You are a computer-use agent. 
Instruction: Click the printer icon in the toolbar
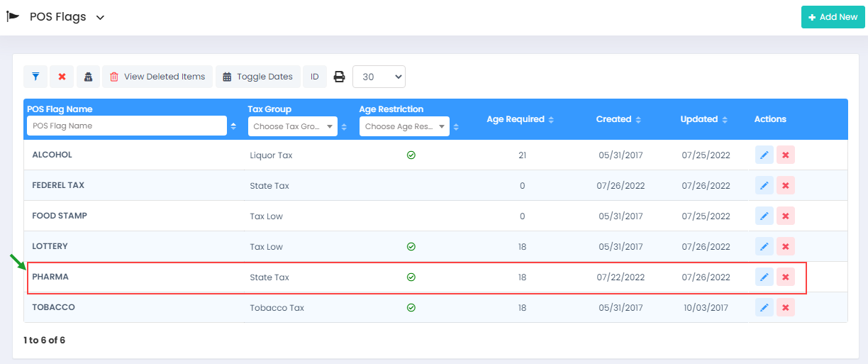tap(340, 77)
